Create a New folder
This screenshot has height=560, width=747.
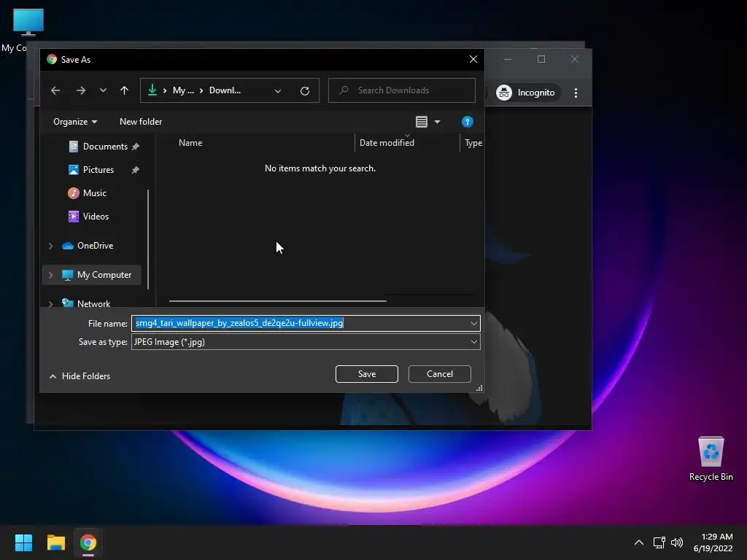(x=141, y=122)
